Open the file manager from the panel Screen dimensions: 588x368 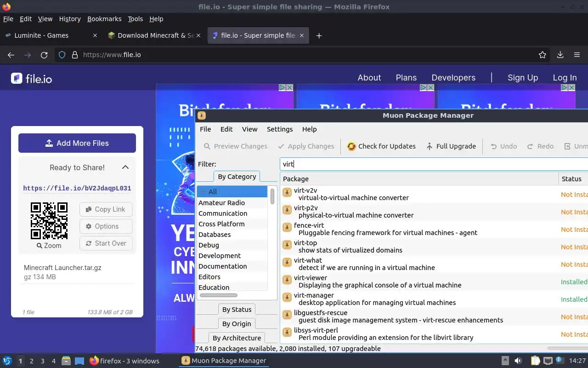tap(66, 361)
